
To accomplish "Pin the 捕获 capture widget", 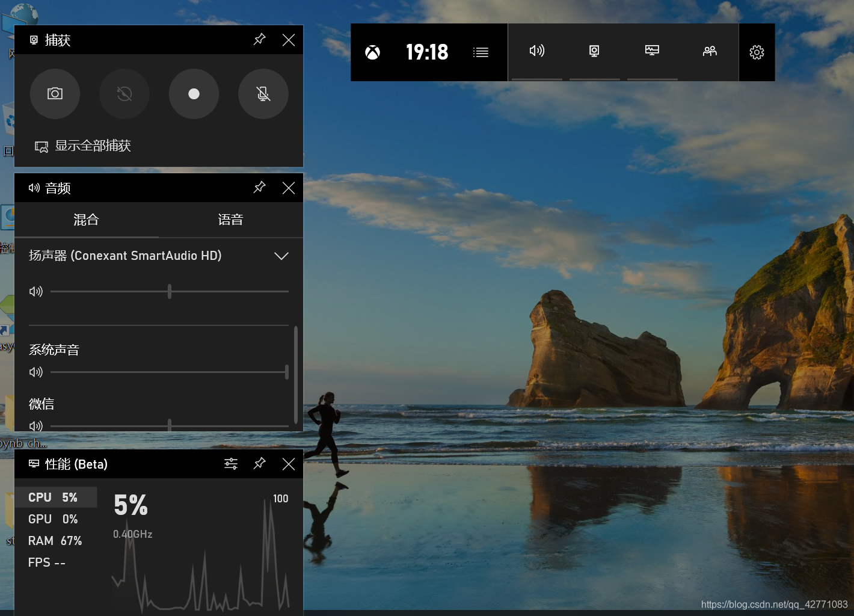I will [x=259, y=40].
